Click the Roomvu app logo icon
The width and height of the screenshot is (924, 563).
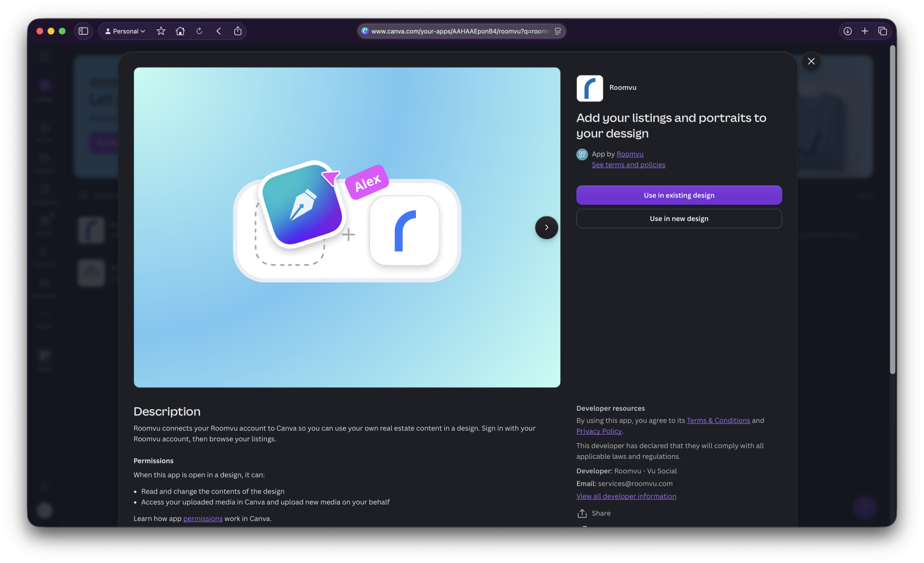pyautogui.click(x=589, y=88)
